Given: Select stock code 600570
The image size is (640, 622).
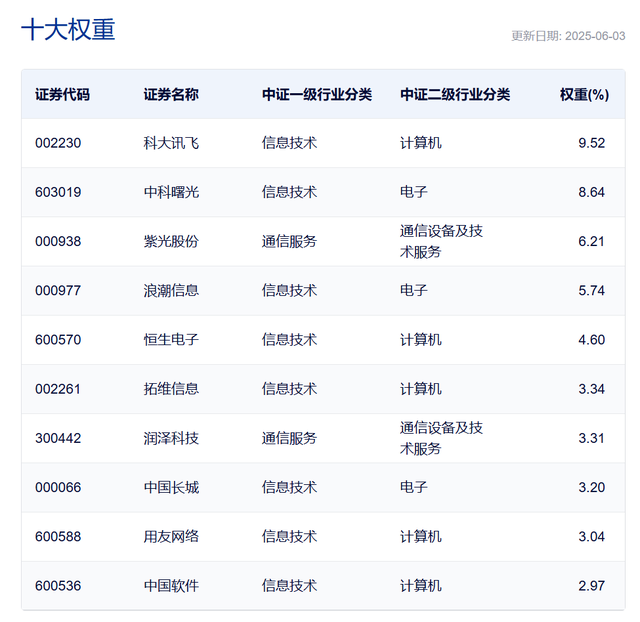Looking at the screenshot, I should click(58, 340).
